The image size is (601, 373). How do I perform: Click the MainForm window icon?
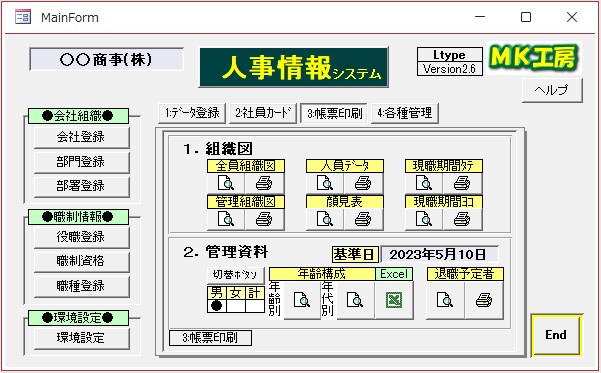point(23,17)
